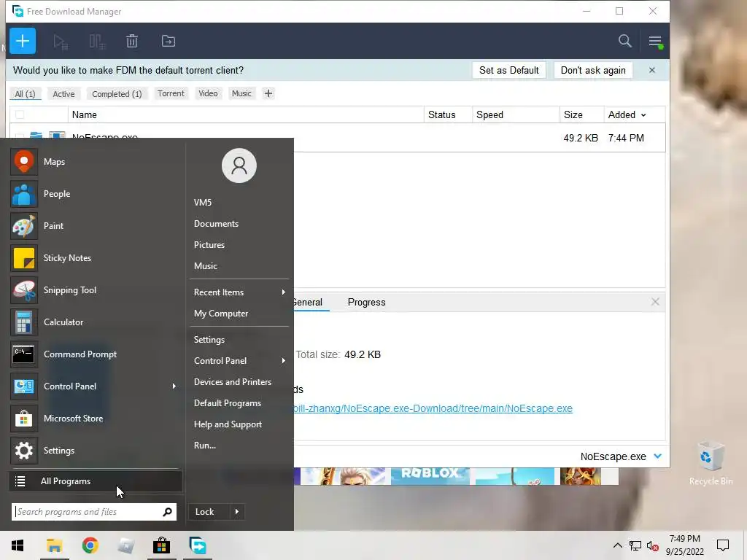Open Default Programs entry
747x560 pixels.
click(228, 403)
